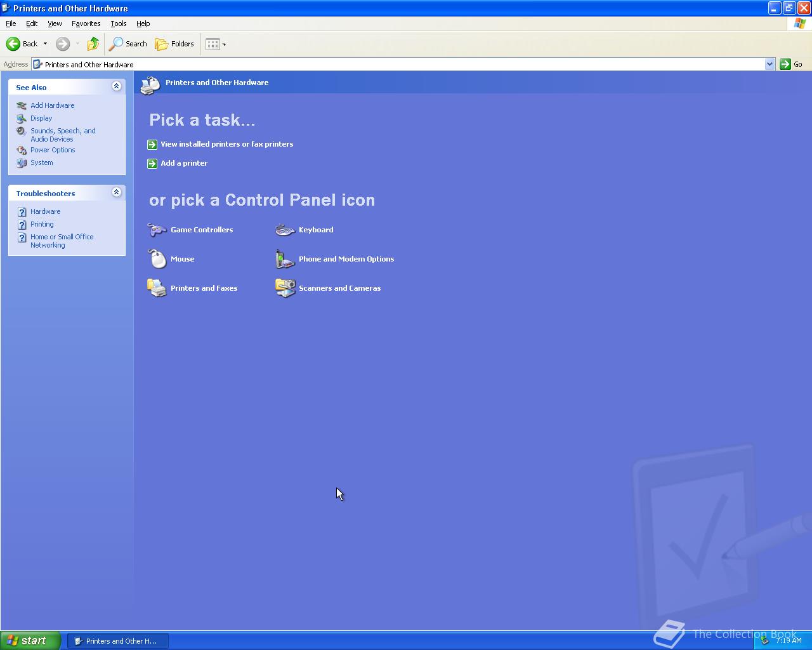Toggle the Folders toolbar button
This screenshot has height=650, width=812.
pyautogui.click(x=174, y=44)
